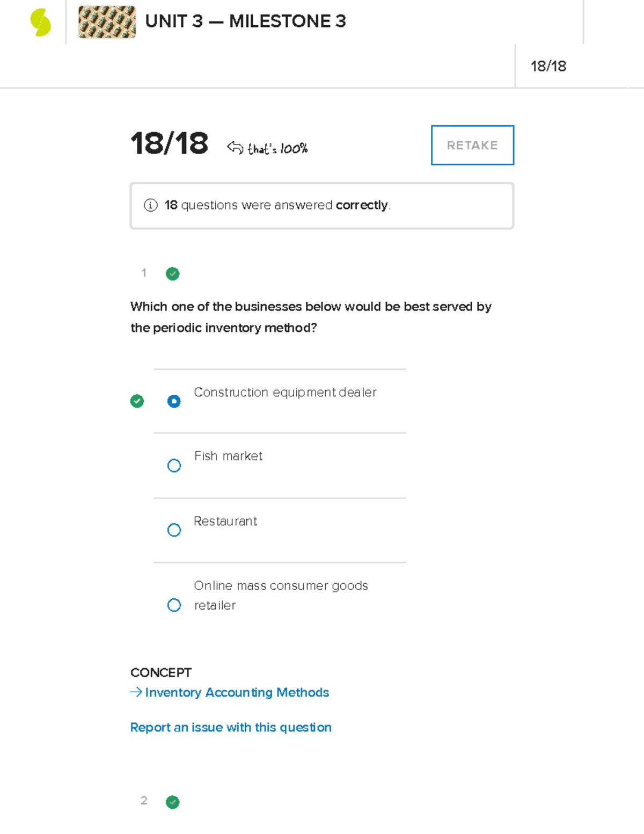Click Report an issue with this question
The width and height of the screenshot is (644, 834).
(x=231, y=727)
